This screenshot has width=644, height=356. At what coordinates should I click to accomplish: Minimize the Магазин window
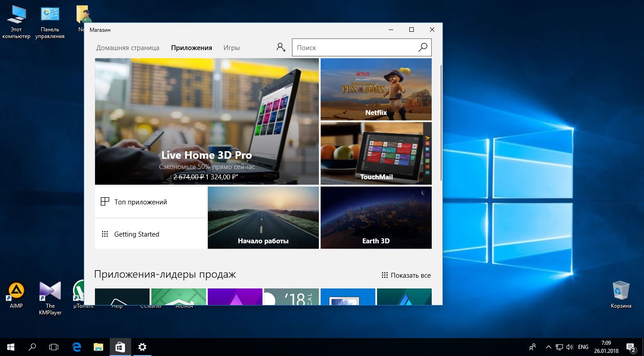[x=391, y=30]
